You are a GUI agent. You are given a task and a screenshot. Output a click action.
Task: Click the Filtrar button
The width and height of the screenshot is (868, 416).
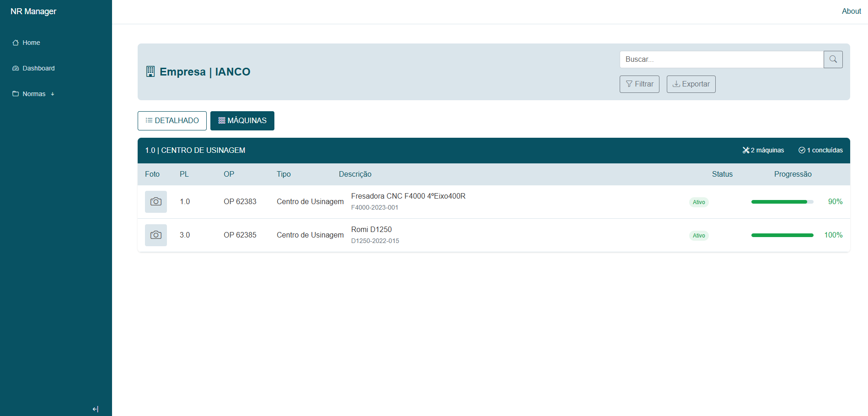639,84
